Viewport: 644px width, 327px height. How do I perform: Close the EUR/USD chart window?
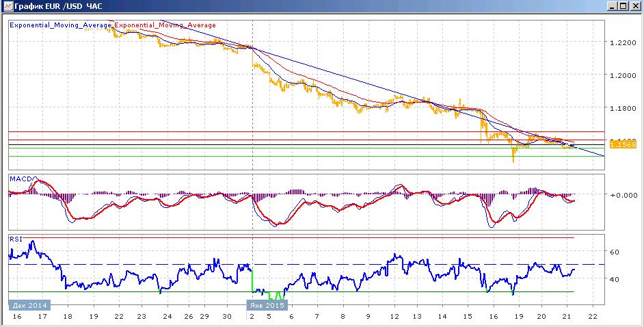(x=634, y=5)
